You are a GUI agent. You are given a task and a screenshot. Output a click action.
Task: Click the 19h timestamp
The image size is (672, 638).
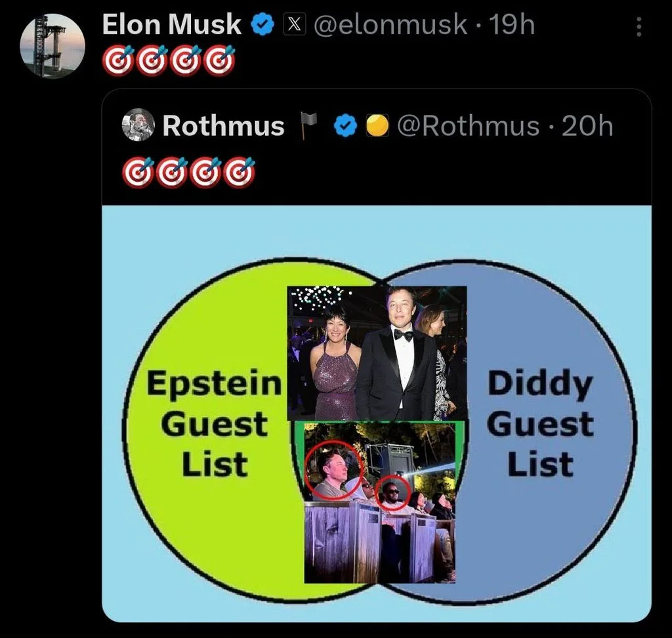(512, 24)
